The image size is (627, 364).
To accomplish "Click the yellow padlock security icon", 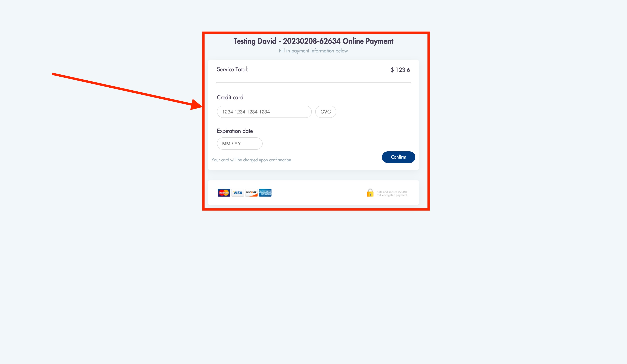I will [x=370, y=193].
